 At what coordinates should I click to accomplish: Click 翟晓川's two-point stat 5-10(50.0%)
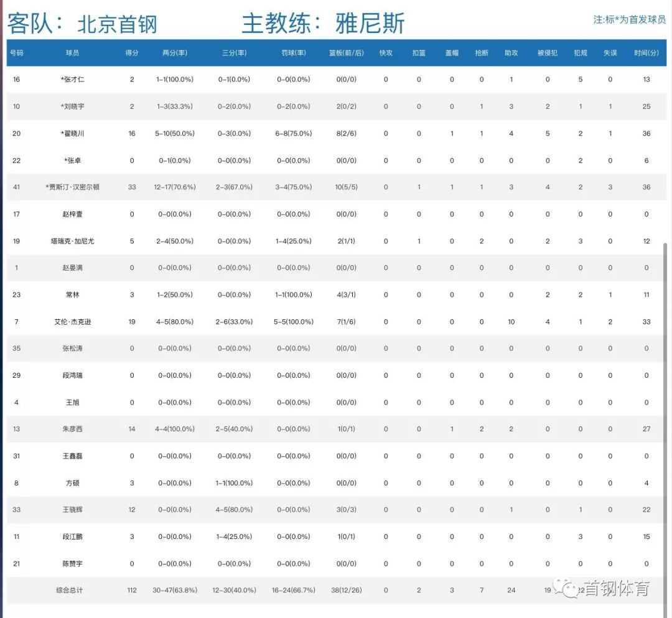(175, 133)
